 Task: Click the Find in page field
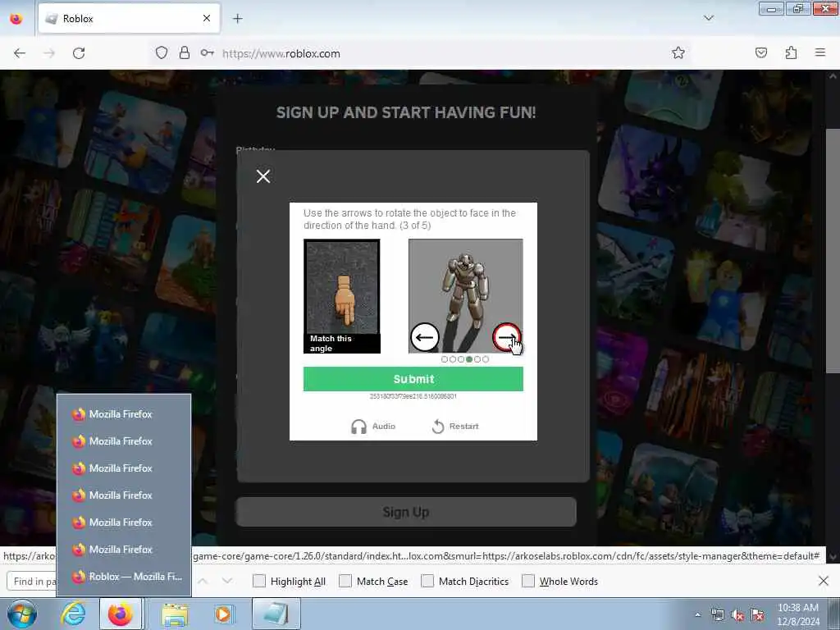point(32,582)
